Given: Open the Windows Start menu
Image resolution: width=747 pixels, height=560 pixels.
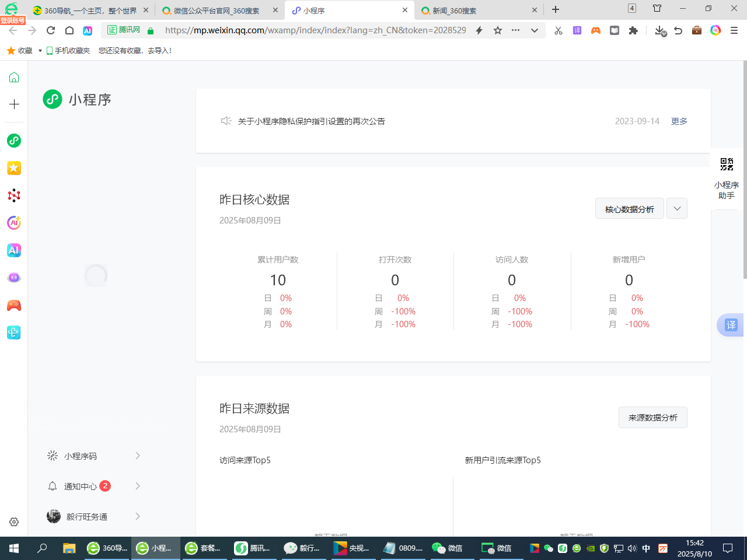Looking at the screenshot, I should [14, 548].
